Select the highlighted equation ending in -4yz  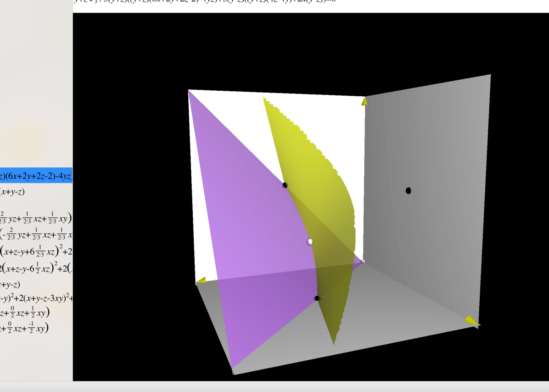pyautogui.click(x=36, y=176)
